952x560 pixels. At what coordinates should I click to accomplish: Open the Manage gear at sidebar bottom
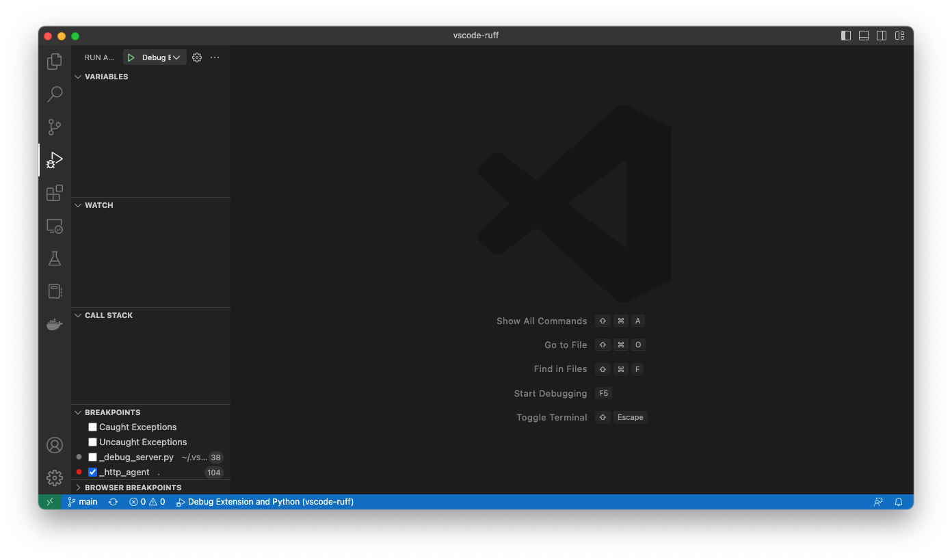tap(54, 478)
